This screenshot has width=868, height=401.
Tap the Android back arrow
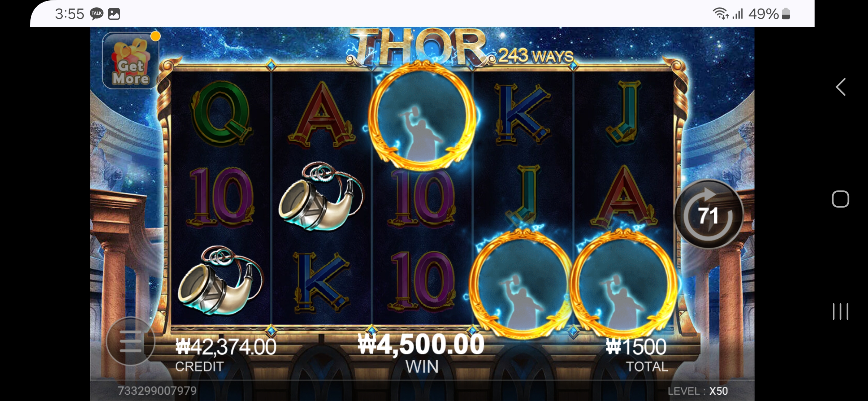(841, 87)
